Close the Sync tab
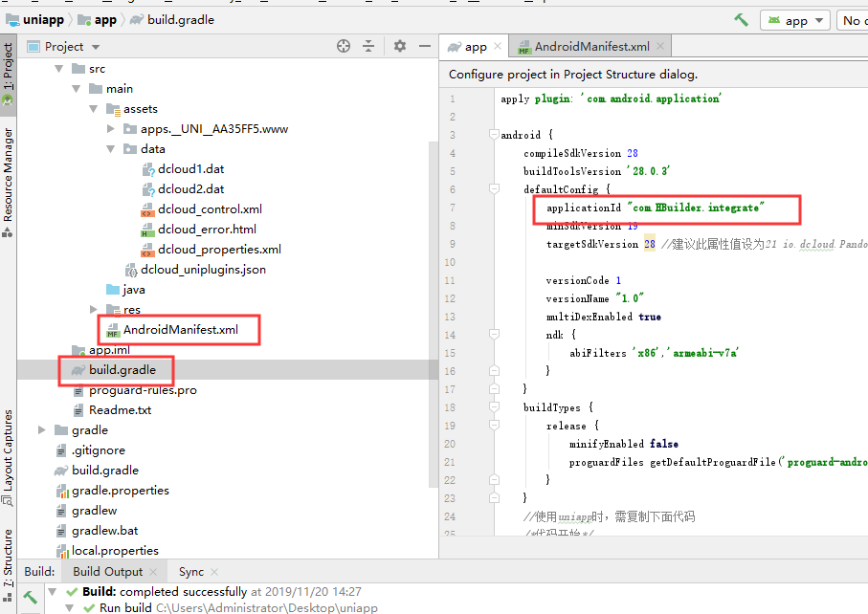This screenshot has height=614, width=868. 214,572
